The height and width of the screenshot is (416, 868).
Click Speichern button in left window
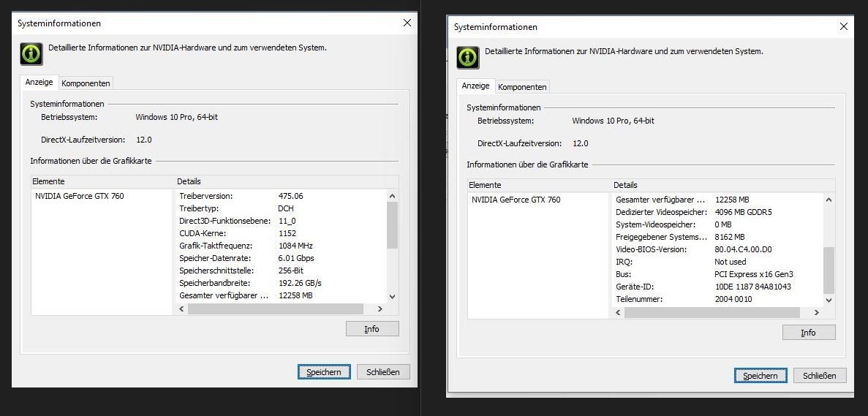coord(324,371)
